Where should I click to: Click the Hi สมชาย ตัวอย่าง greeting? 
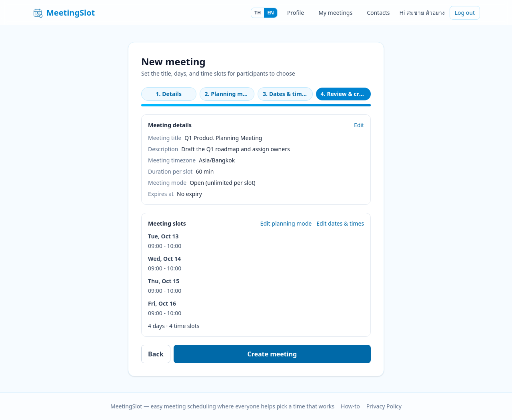tap(422, 13)
